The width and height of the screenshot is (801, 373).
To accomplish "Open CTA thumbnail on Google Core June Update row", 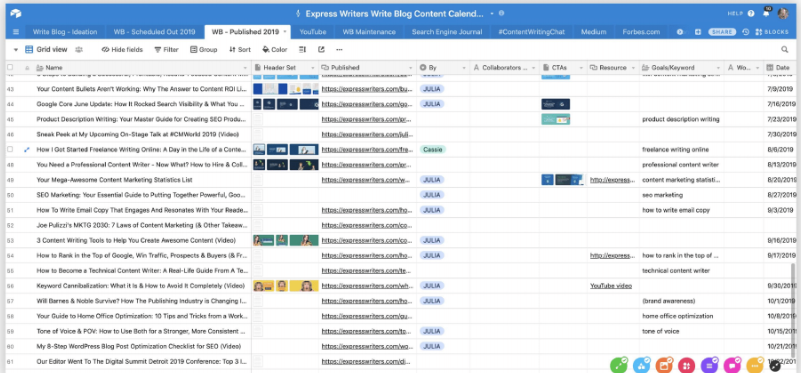I will coord(556,104).
